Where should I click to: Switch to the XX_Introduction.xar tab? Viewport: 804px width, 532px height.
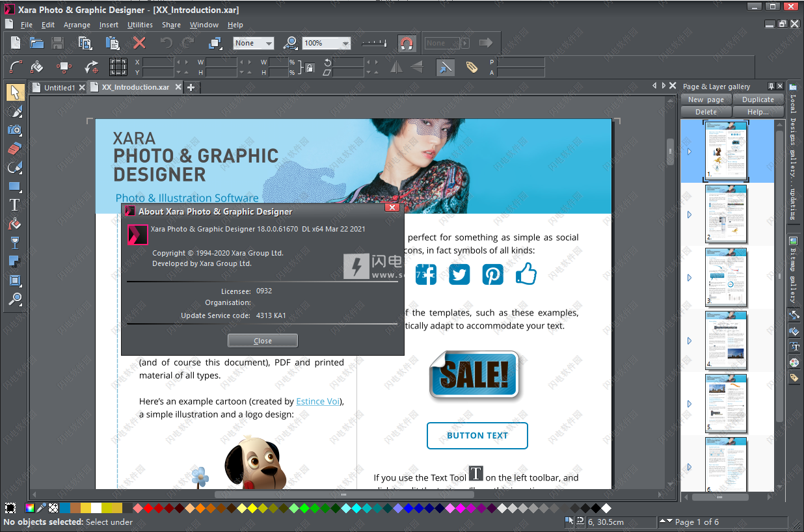[135, 87]
